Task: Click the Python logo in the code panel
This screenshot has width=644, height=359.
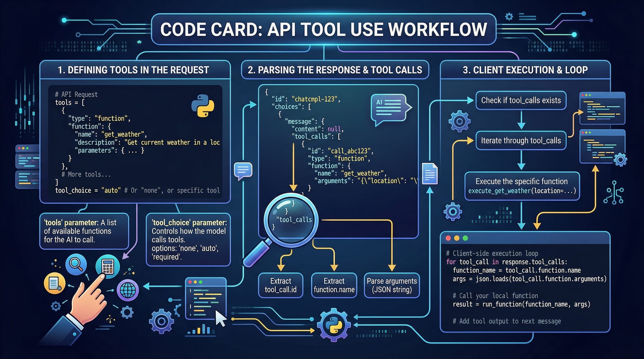Action: [x=203, y=106]
